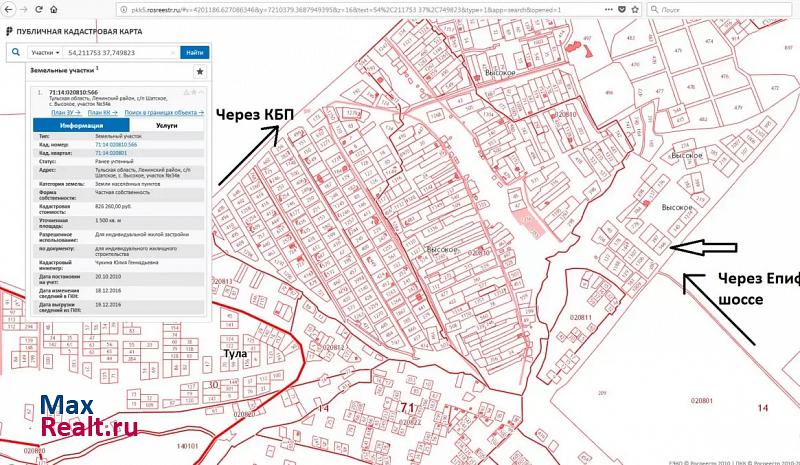Screen dimensions: 800x465
Task: Open the favorites star button beside results
Action: click(200, 72)
